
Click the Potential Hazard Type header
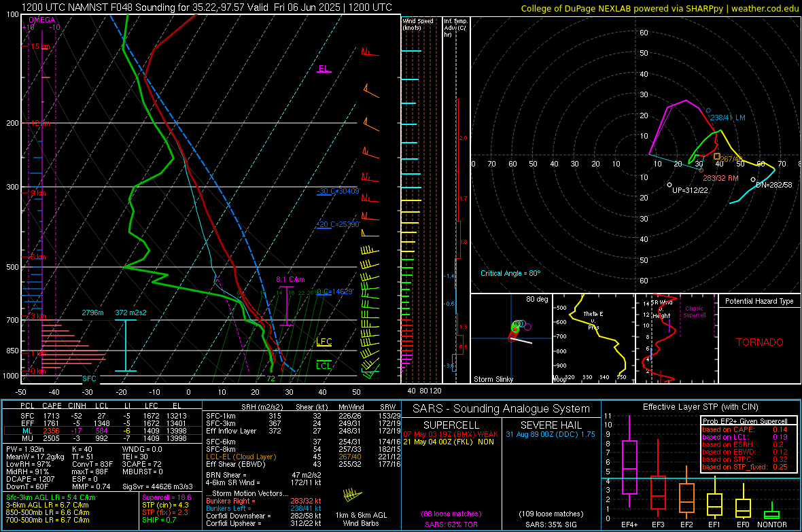pyautogui.click(x=759, y=301)
